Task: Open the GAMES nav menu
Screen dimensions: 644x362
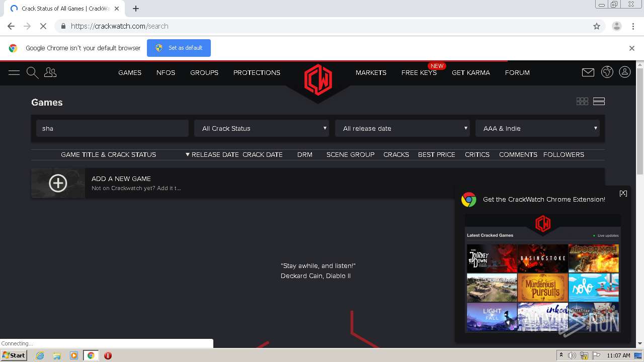Action: click(130, 72)
